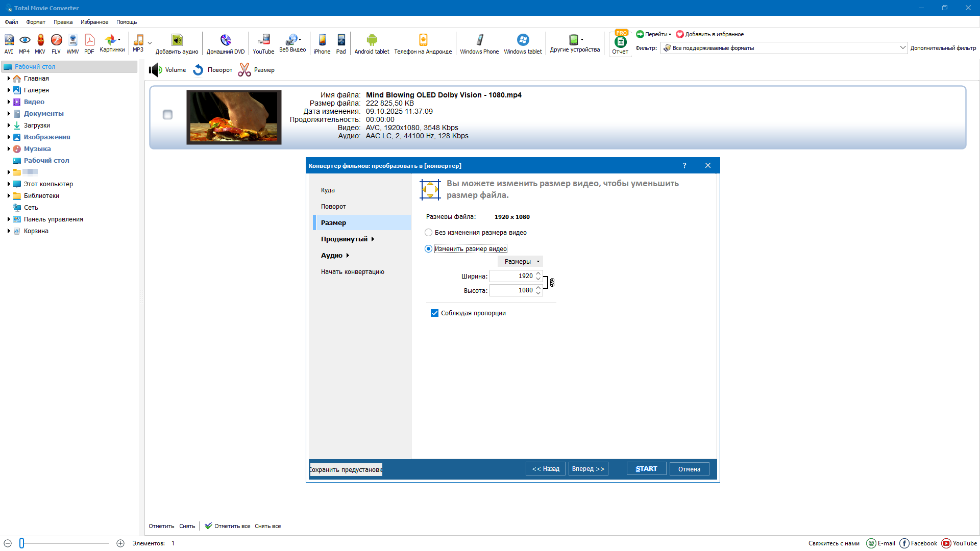Select radio 'Без изменения размера видео'
Screen dimensions: 980x551
click(429, 233)
